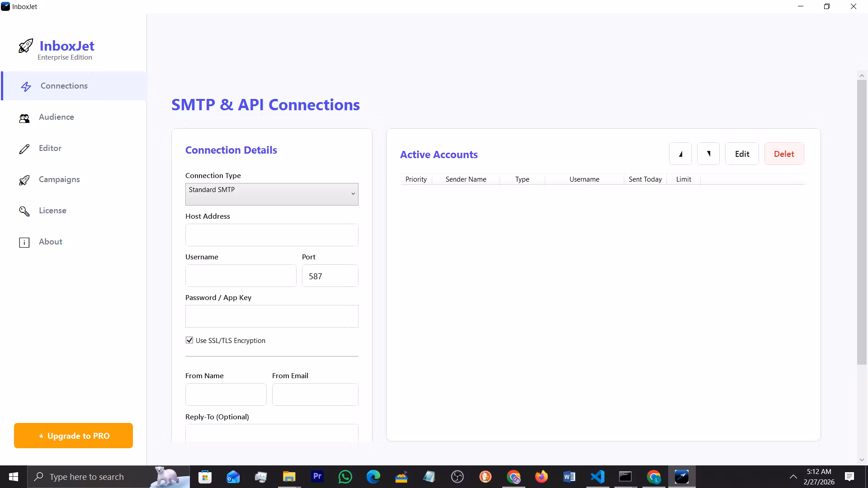The image size is (868, 488).
Task: Click the taskbar clock showing 5:12 AM
Action: tap(819, 477)
